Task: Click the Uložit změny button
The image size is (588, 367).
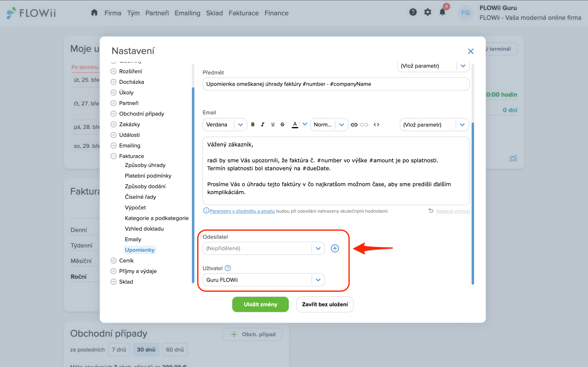Action: 260,304
